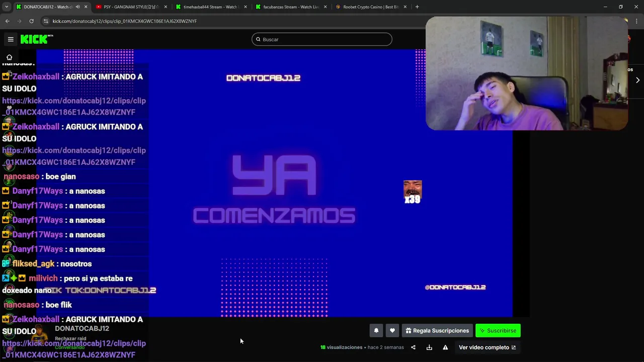Close the DONATOCABJ12 Watch tab
This screenshot has width=644, height=362.
(86, 7)
